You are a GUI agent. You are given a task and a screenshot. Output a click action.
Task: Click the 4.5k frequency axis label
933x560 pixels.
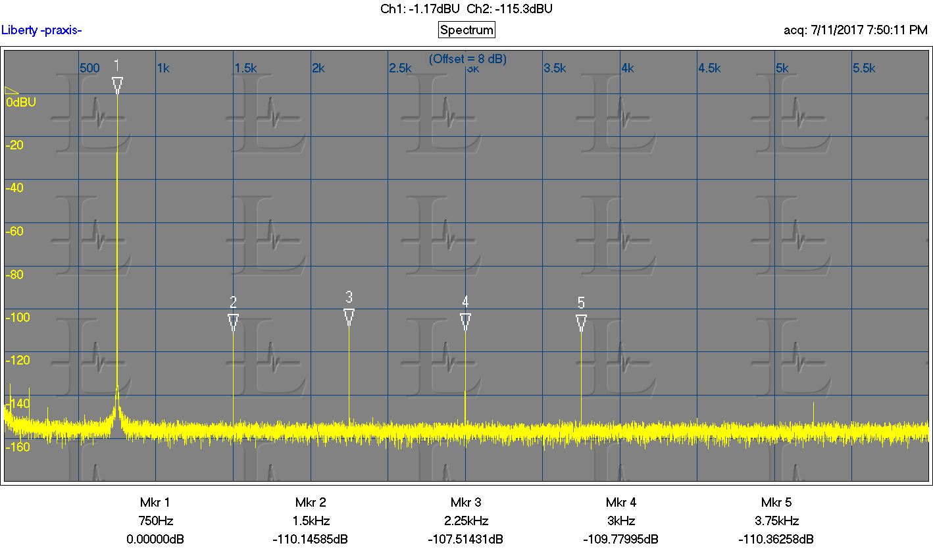coord(709,68)
